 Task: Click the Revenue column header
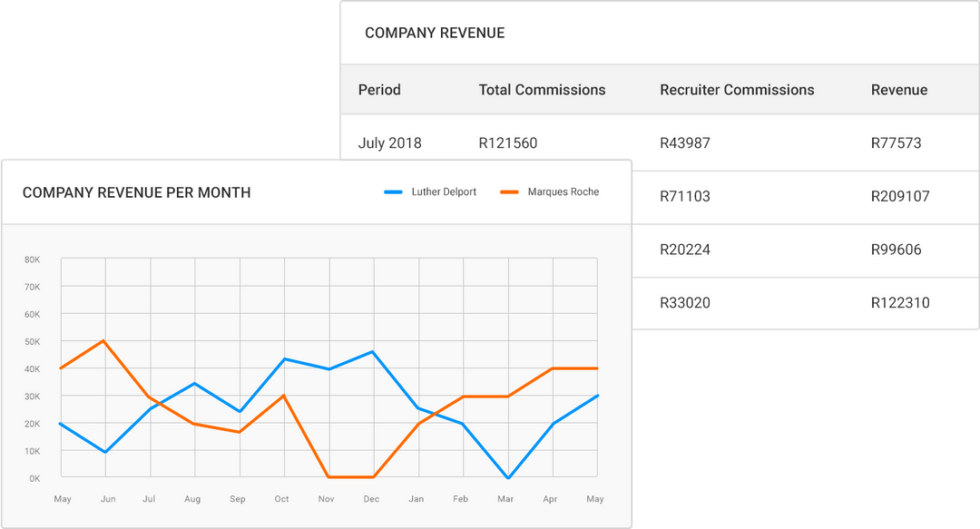899,90
